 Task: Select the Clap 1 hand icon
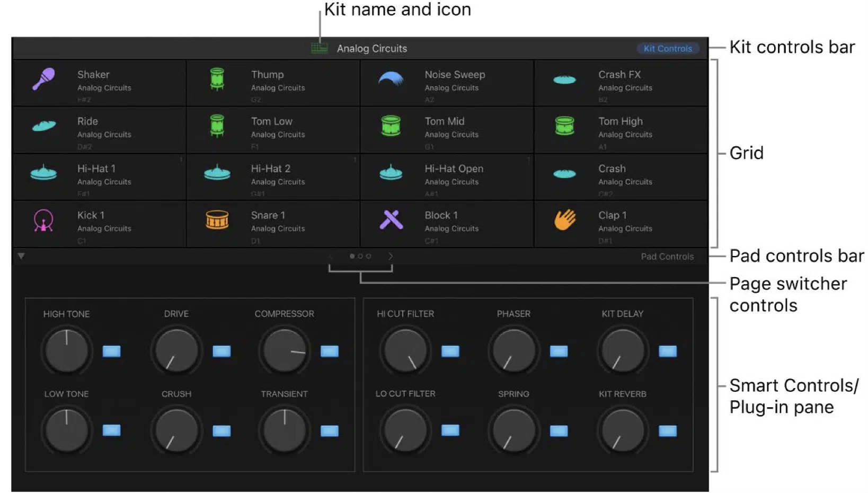tap(565, 219)
